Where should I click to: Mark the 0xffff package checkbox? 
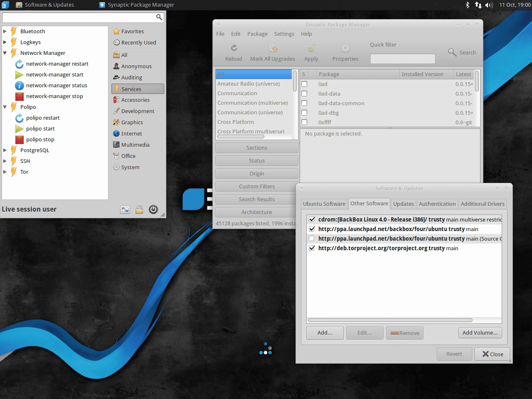click(304, 122)
